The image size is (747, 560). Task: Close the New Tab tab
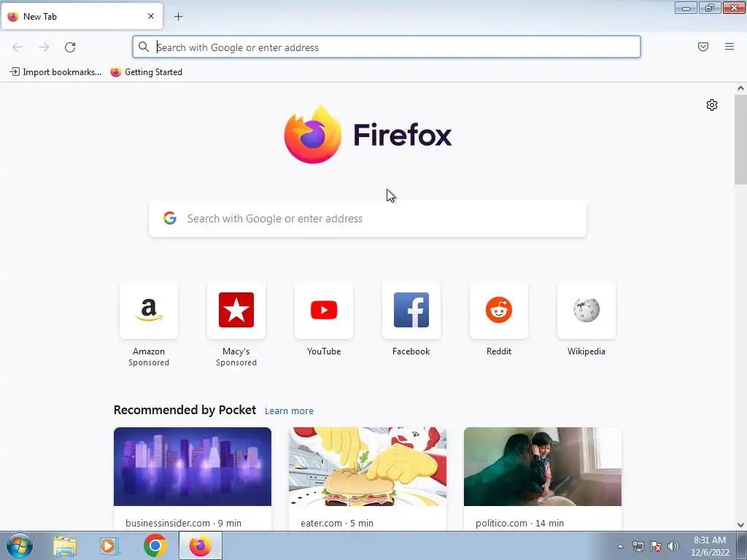[x=150, y=16]
